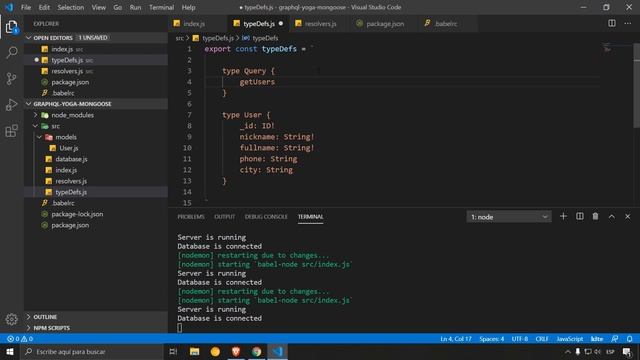Open database.js in the file tree
This screenshot has width=640, height=360.
[x=71, y=159]
